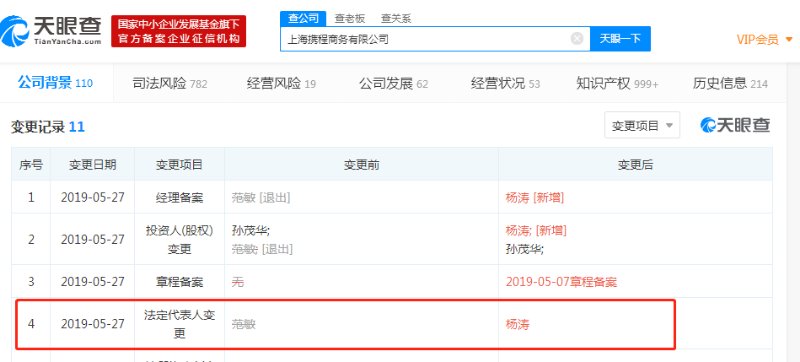Screen dimensions: 800x362
Task: Click the 变更记录 11 section heading
Action: point(48,126)
